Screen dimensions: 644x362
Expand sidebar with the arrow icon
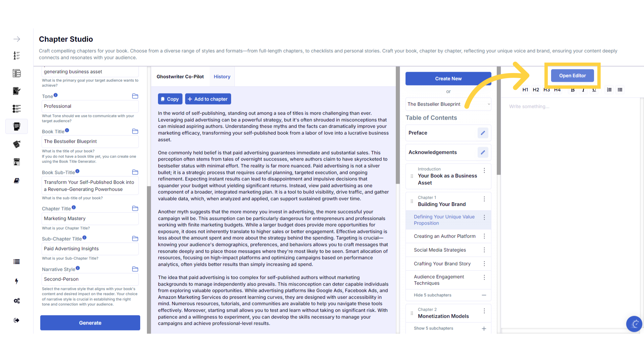tap(17, 39)
